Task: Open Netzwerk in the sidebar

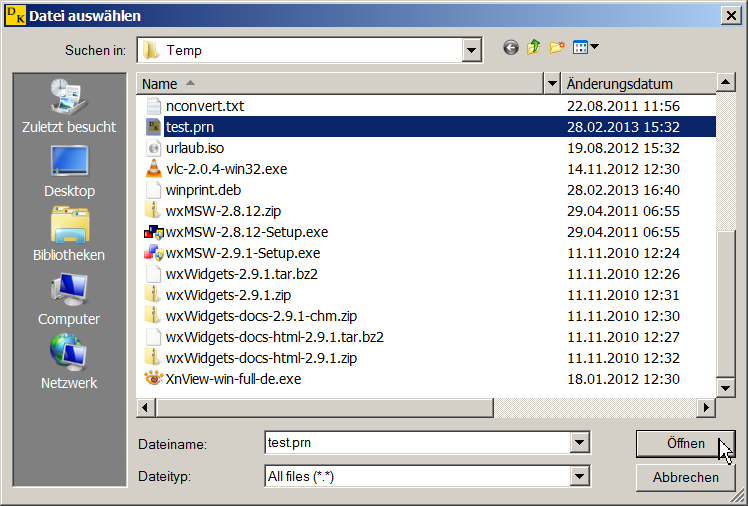Action: coord(69,363)
